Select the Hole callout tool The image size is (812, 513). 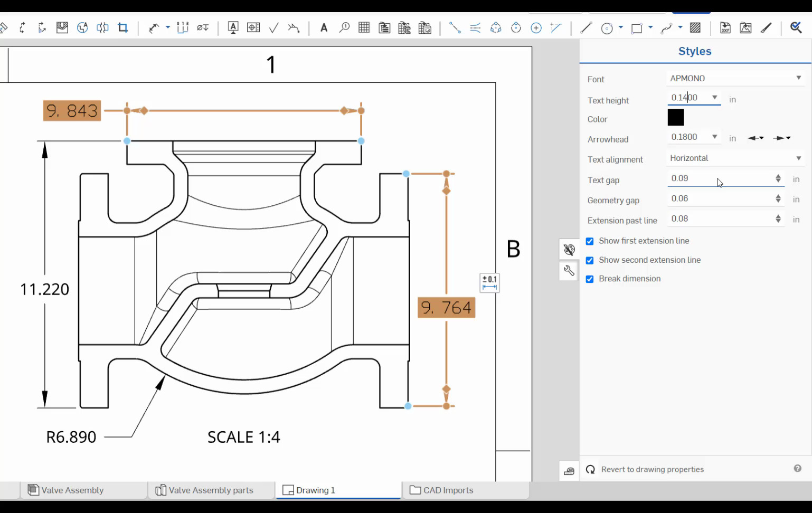pyautogui.click(x=203, y=28)
